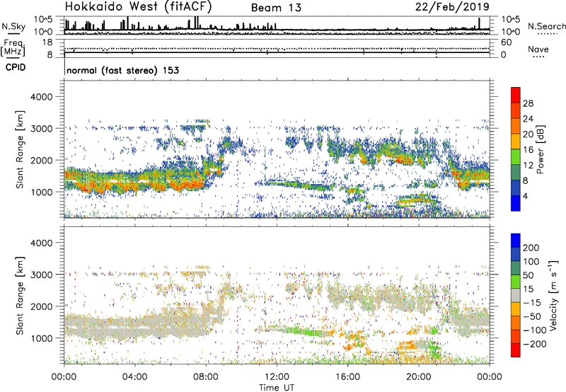This screenshot has height=392, width=566.
Task: Click the Nave axis value '60'
Action: click(506, 42)
